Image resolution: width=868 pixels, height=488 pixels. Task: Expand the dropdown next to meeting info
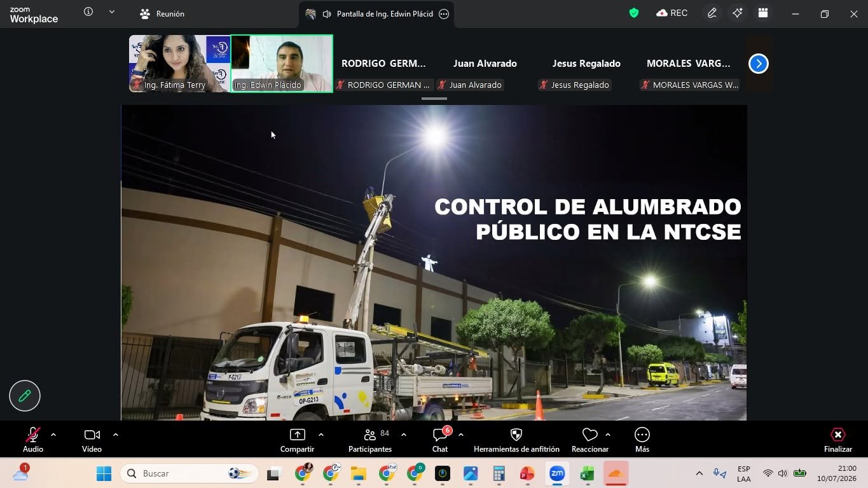click(112, 11)
